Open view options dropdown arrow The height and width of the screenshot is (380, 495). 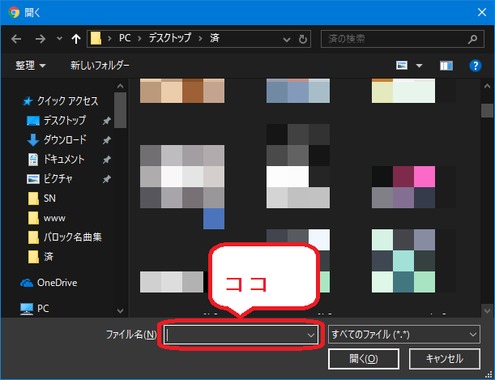click(419, 66)
